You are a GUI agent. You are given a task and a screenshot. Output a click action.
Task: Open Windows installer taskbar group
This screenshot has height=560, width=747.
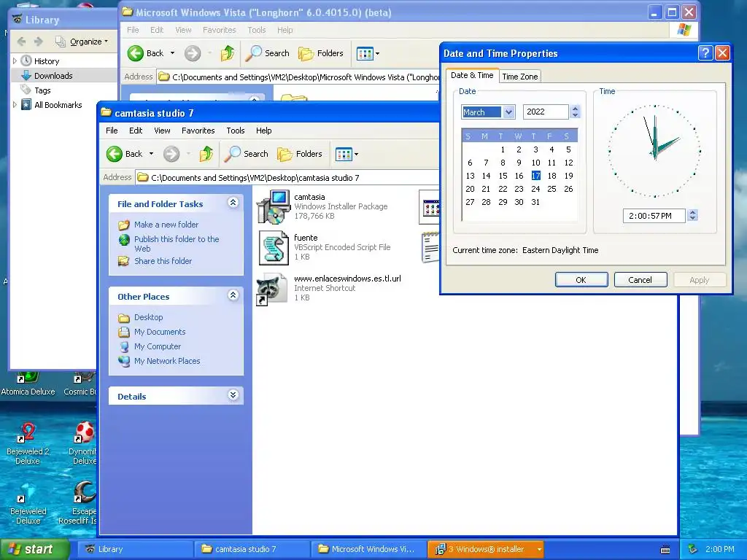(486, 550)
